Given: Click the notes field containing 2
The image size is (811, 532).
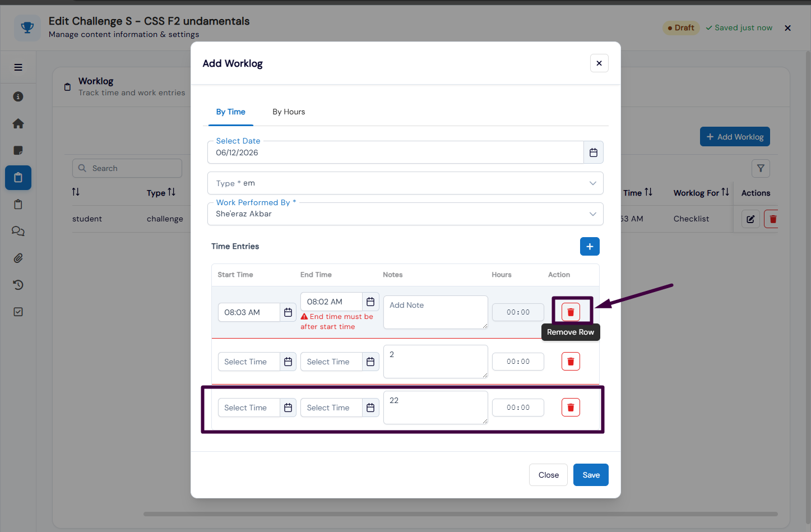Looking at the screenshot, I should (435, 362).
